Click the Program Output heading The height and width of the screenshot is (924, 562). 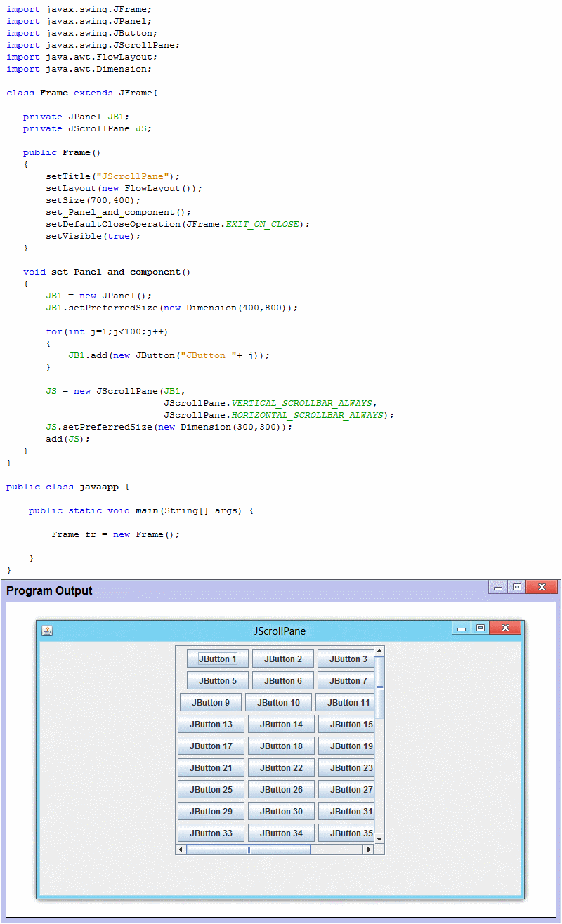point(49,591)
